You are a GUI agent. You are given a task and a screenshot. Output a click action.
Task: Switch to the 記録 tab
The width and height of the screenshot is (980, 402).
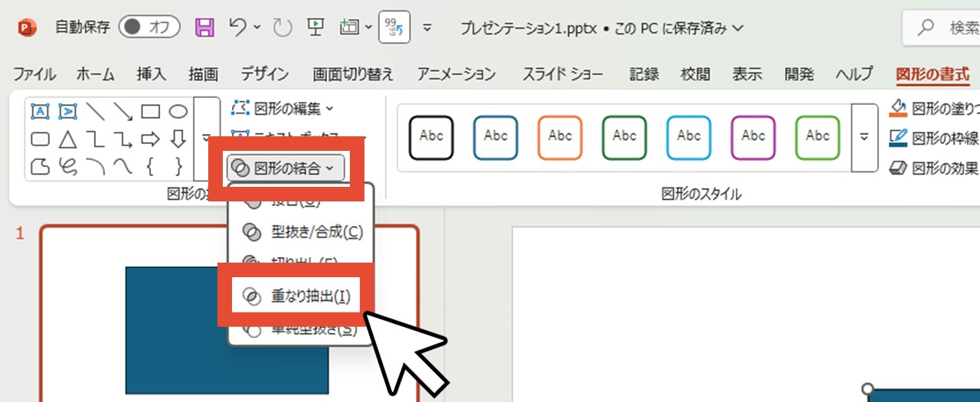[x=644, y=74]
